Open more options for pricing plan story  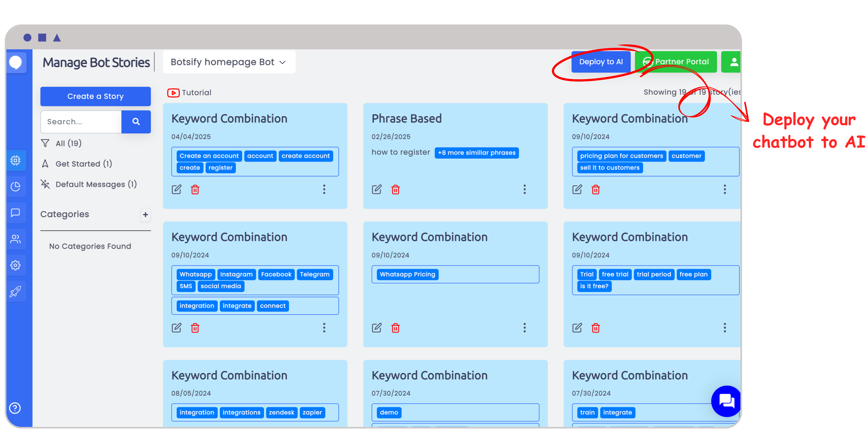(725, 189)
